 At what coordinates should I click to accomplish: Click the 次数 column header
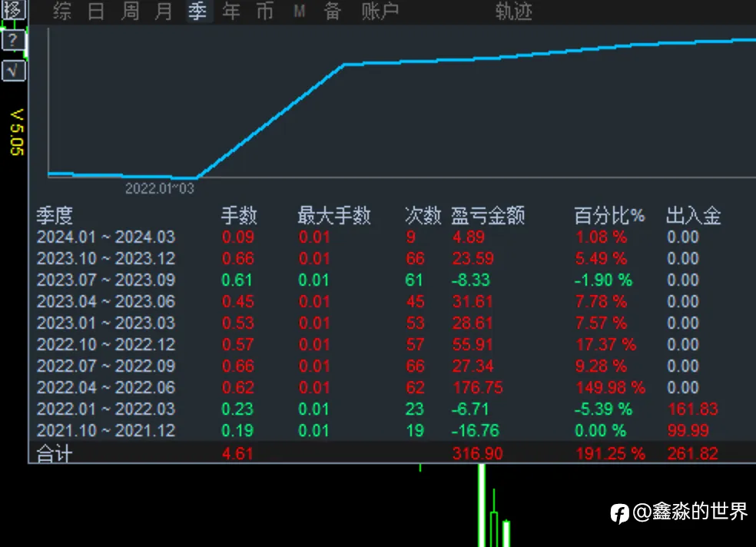pos(423,215)
